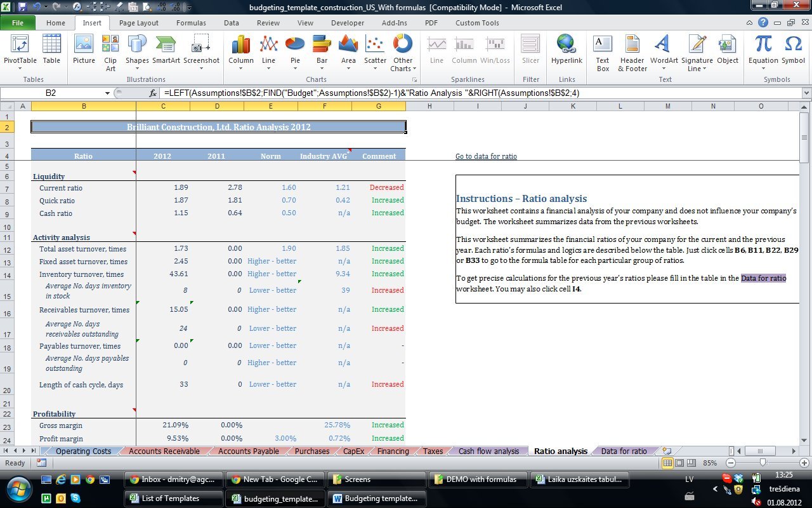The image size is (812, 508).
Task: Enable Page Break Preview view
Action: (x=692, y=463)
